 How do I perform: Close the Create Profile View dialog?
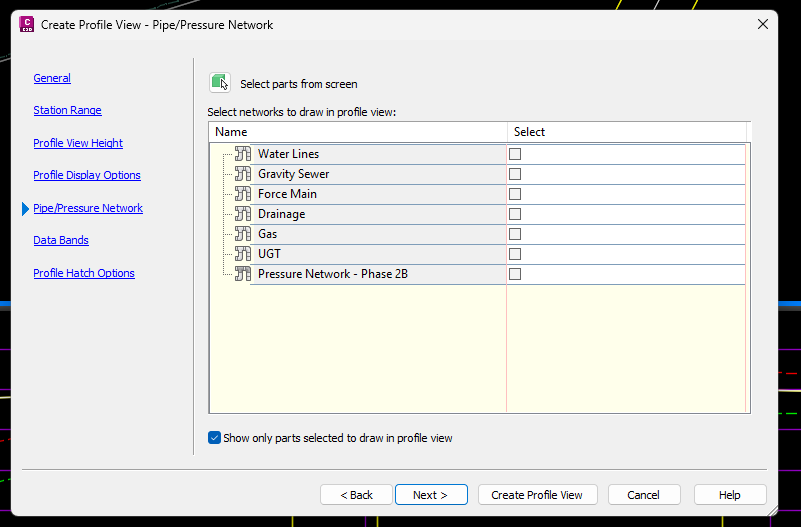point(763,24)
